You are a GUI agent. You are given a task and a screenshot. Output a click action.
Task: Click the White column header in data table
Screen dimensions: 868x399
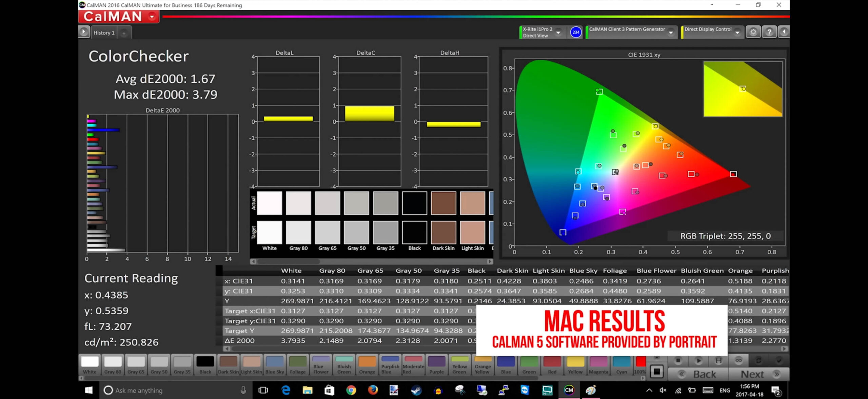291,271
